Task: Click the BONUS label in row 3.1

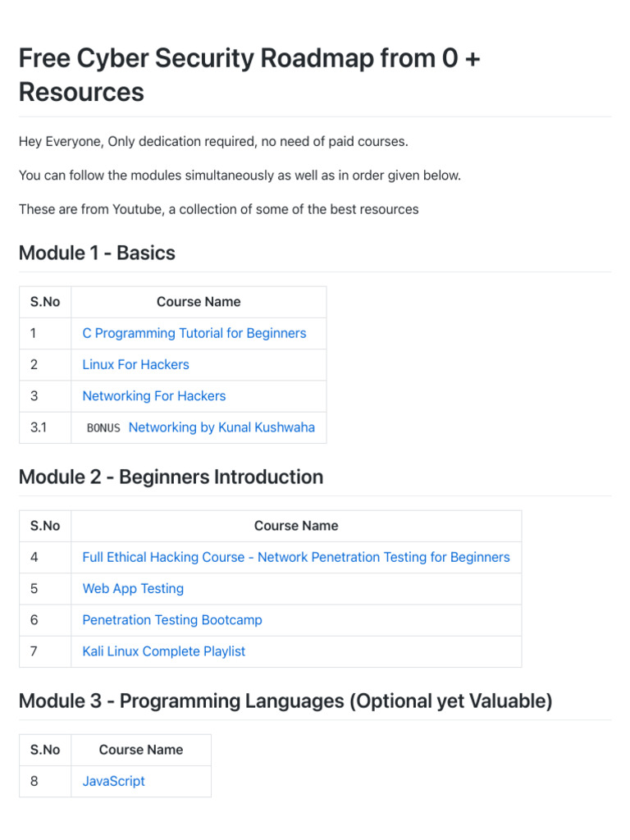Action: tap(103, 427)
